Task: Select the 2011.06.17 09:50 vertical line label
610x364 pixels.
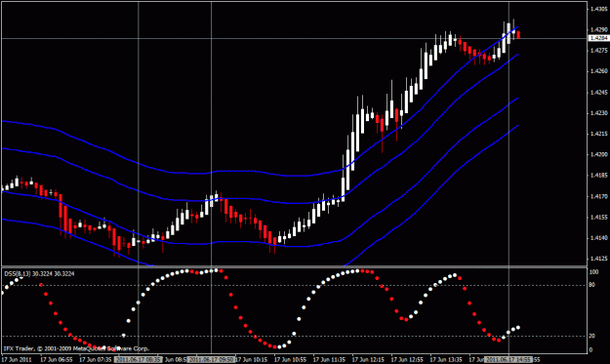Action: pyautogui.click(x=211, y=360)
